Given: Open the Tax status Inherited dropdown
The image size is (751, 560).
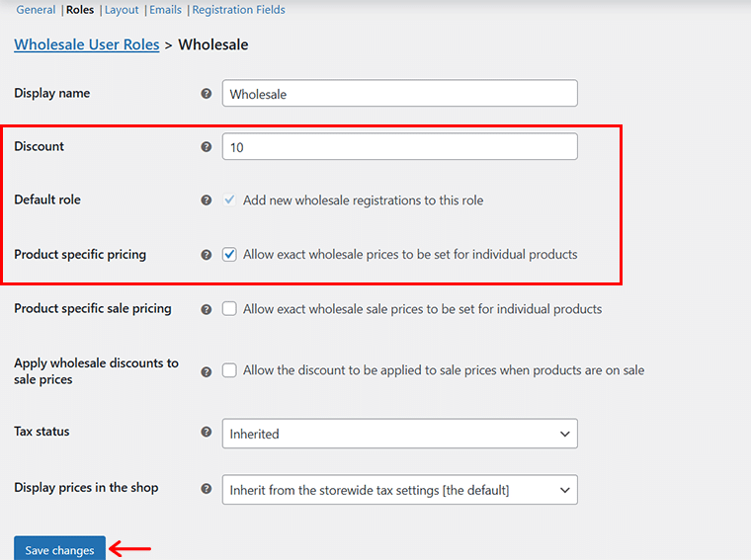Looking at the screenshot, I should [x=400, y=434].
